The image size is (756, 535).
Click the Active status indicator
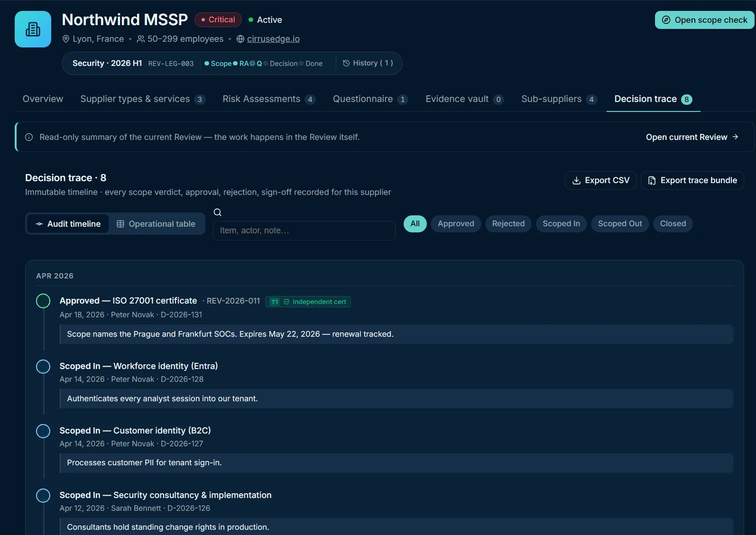(x=265, y=20)
